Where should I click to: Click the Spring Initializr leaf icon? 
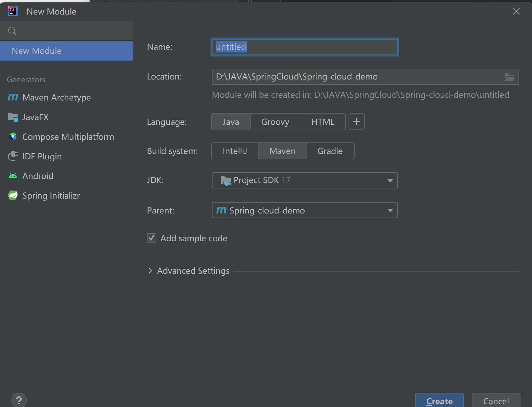[13, 195]
